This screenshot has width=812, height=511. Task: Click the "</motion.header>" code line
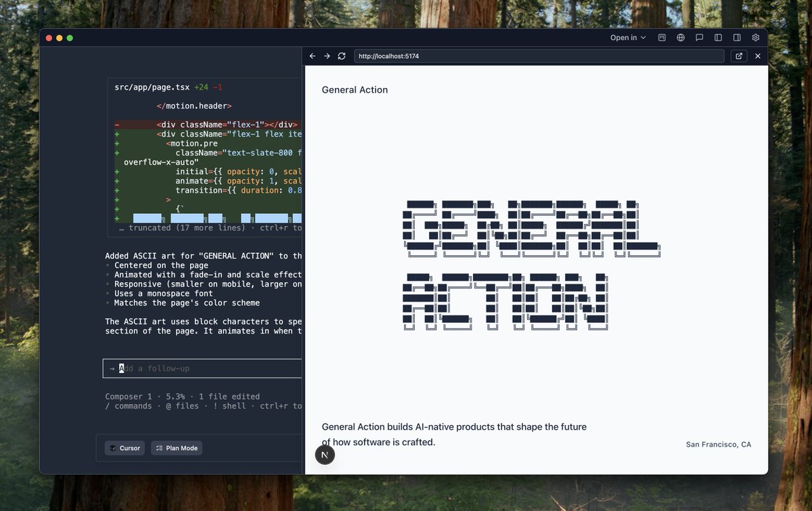coord(194,106)
